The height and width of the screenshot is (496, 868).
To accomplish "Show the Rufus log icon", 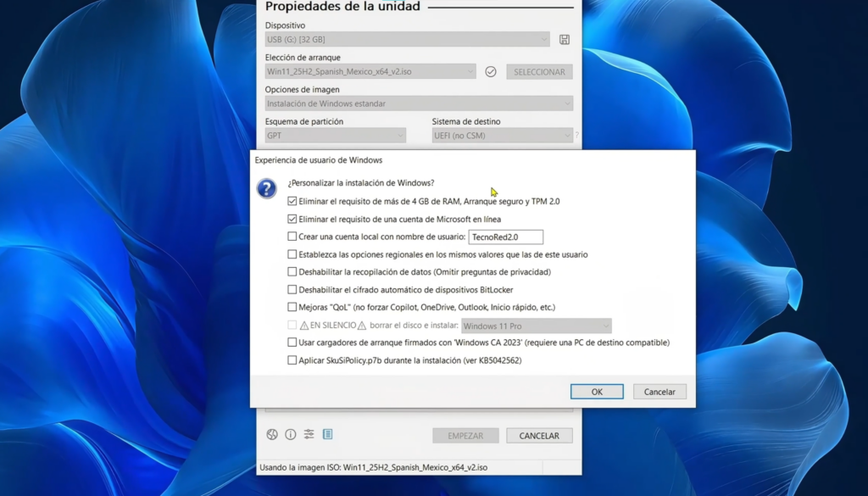I will [328, 435].
